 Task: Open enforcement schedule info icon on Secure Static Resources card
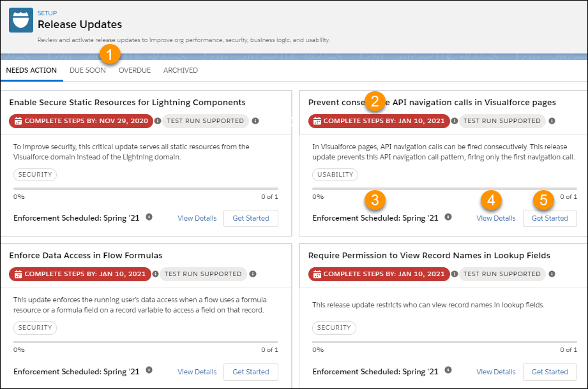click(149, 217)
